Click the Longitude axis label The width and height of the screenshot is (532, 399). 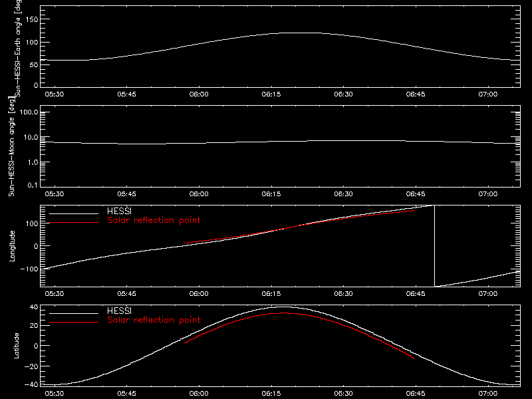click(12, 246)
